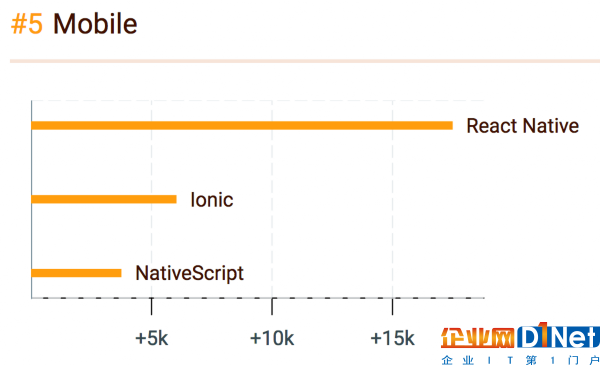The width and height of the screenshot is (600, 365).
Task: Click the +10k axis tick mark
Action: click(272, 306)
